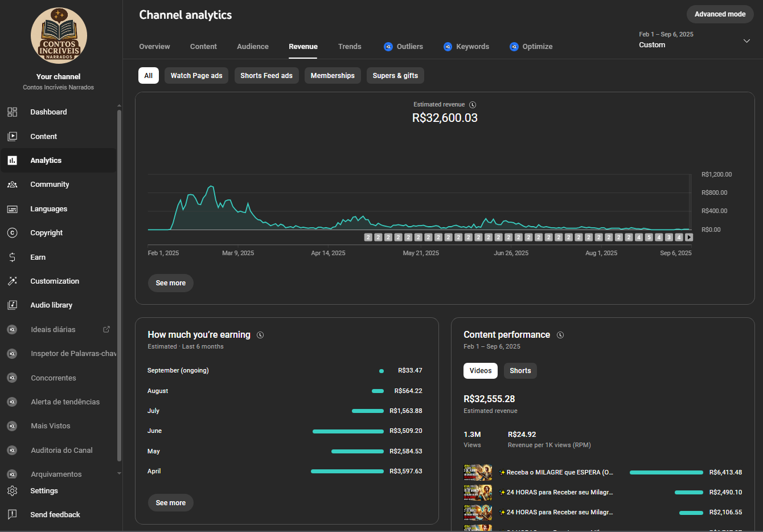The width and height of the screenshot is (763, 532).
Task: Click the info clock icon beside Estimated revenue
Action: [x=473, y=105]
